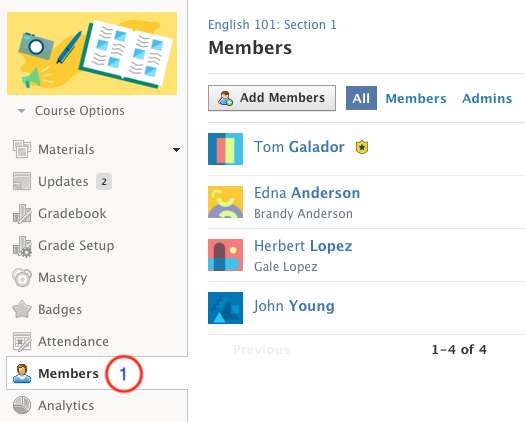Expand the Materials dropdown arrow
Viewport: 525px width, 422px height.
click(176, 150)
